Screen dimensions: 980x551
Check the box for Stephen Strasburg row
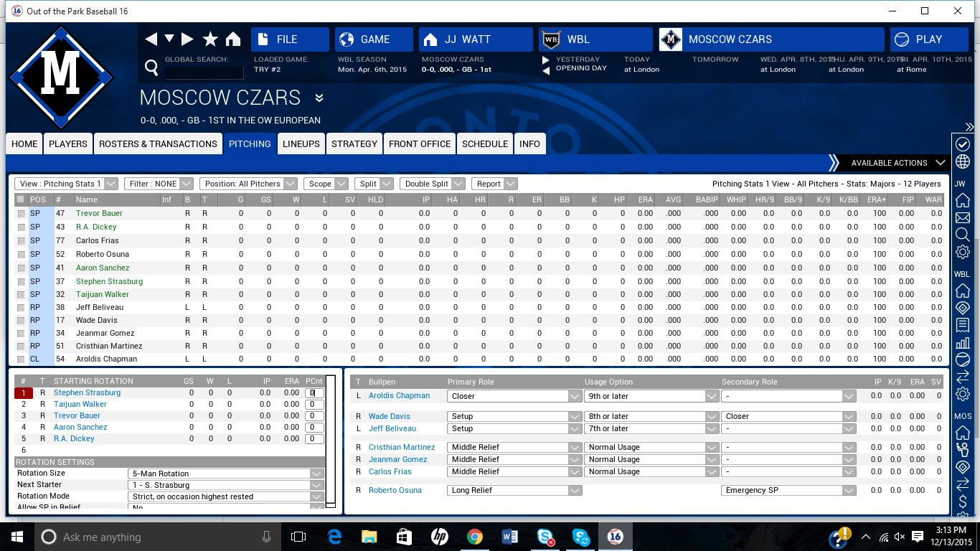[22, 281]
